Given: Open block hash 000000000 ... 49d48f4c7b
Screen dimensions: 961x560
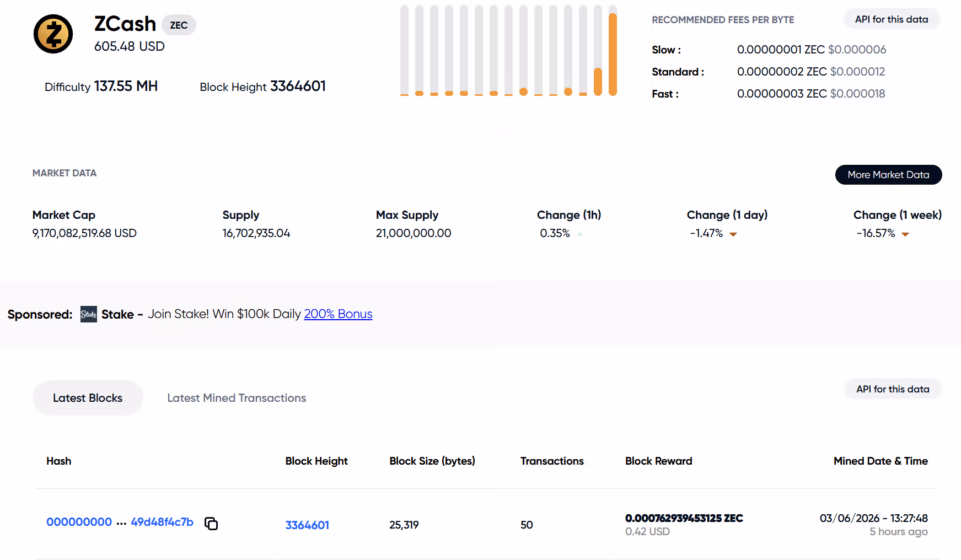Looking at the screenshot, I should tap(120, 522).
